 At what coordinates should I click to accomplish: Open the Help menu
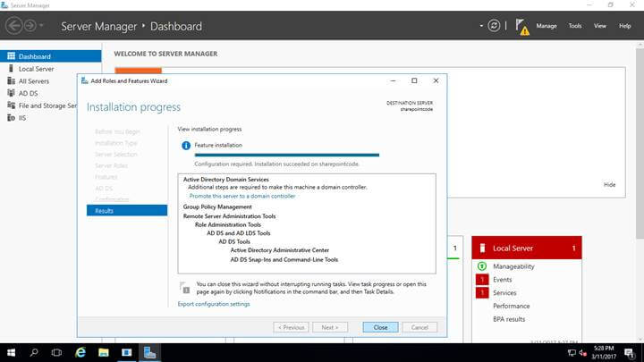pyautogui.click(x=624, y=26)
